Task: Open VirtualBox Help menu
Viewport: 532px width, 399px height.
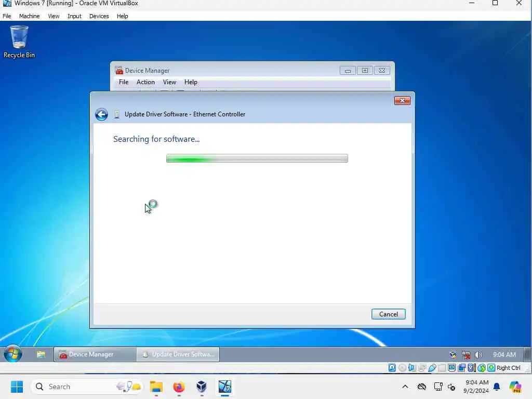Action: coord(122,16)
